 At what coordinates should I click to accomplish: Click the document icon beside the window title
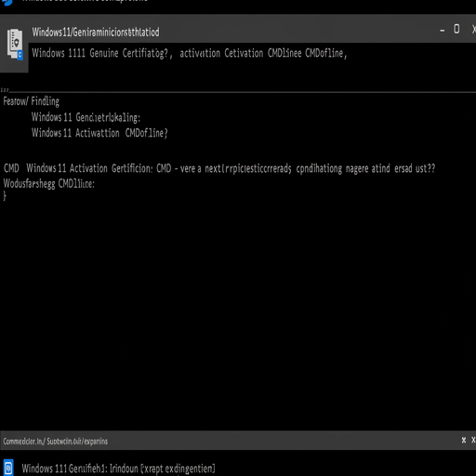click(15, 45)
